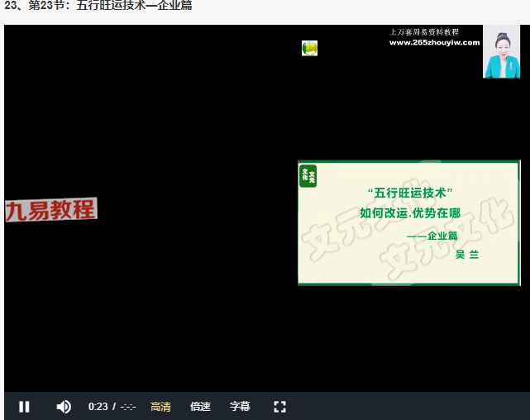The width and height of the screenshot is (530, 420).
Task: Open the 倍速 playback speed menu
Action: click(200, 406)
